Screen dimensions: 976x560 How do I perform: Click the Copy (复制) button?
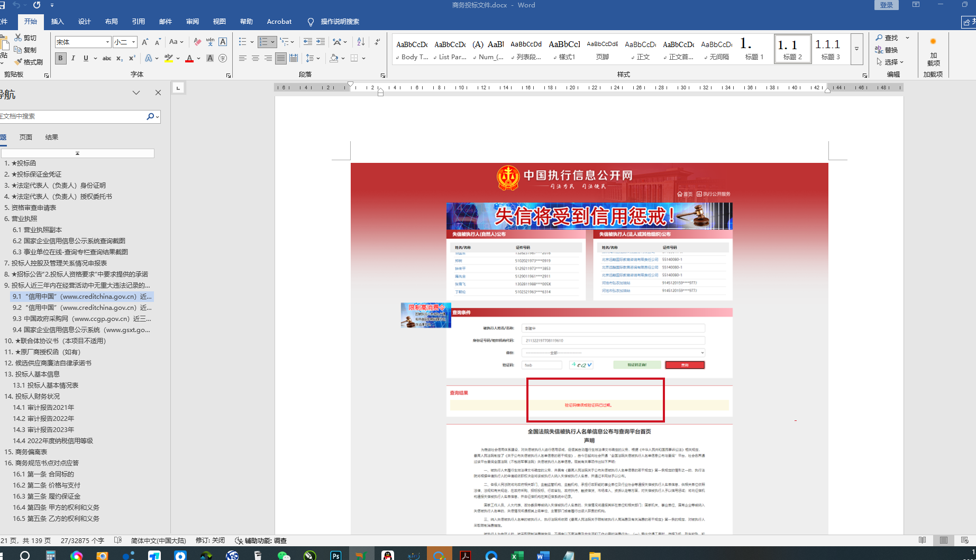coord(25,50)
